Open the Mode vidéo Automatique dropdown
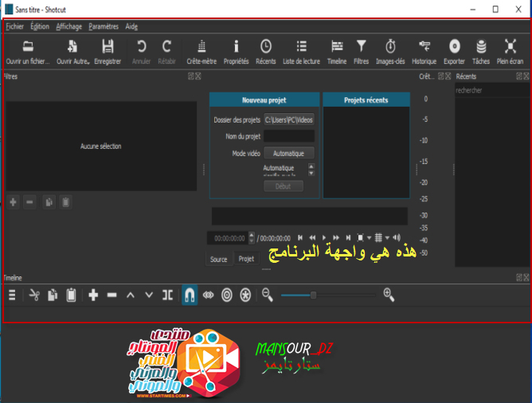 (289, 154)
